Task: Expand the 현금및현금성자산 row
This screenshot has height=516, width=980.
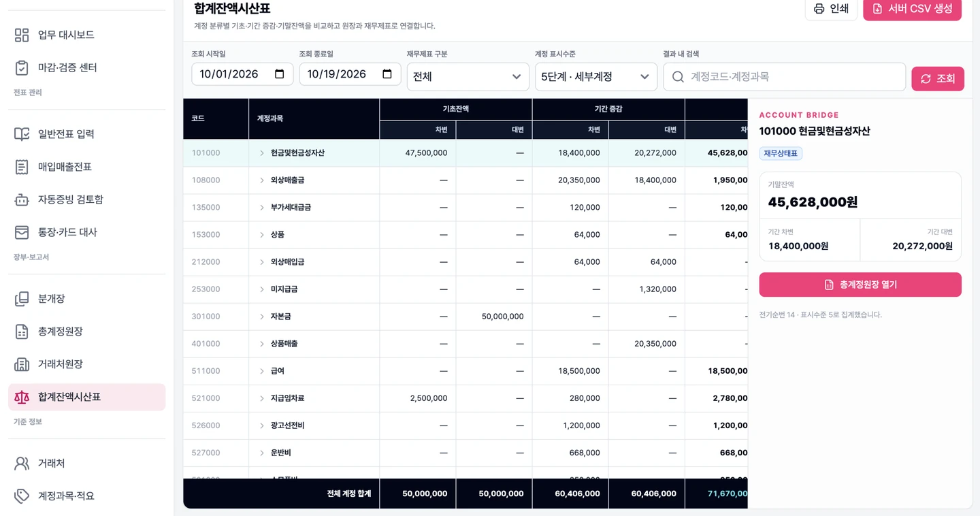Action: click(261, 153)
